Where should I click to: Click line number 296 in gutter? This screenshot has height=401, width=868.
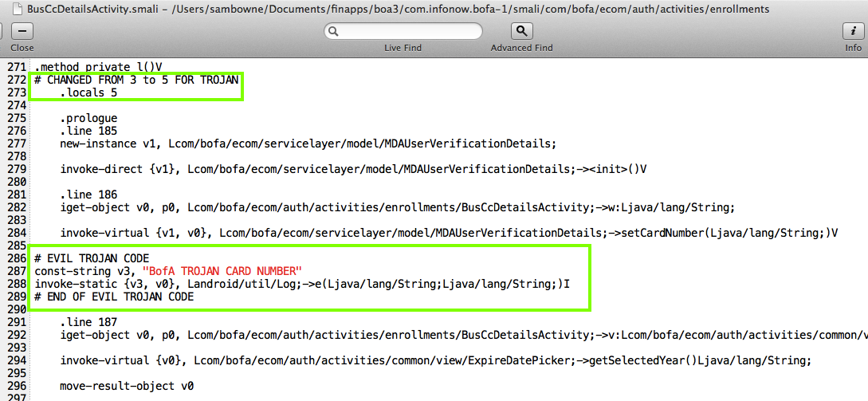[16, 386]
